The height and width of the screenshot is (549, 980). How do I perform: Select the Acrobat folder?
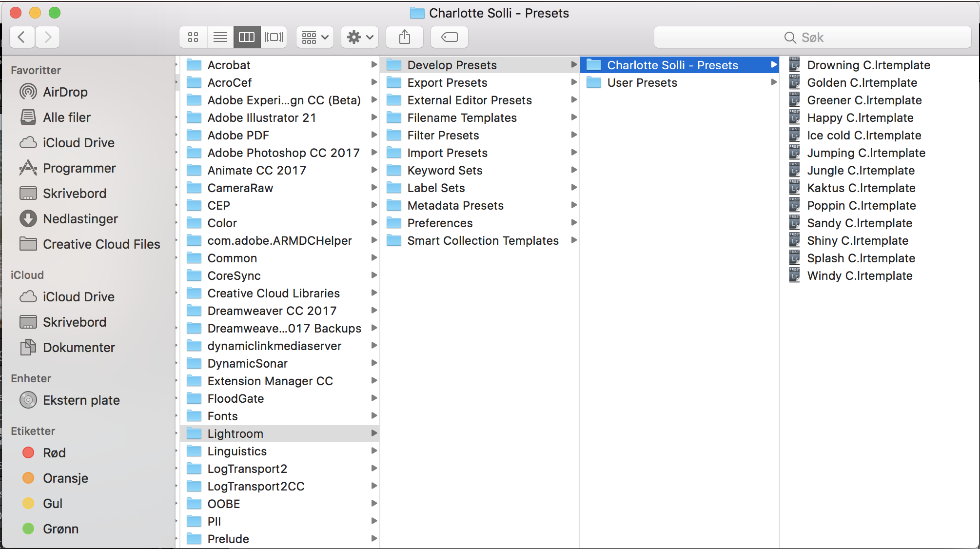280,65
